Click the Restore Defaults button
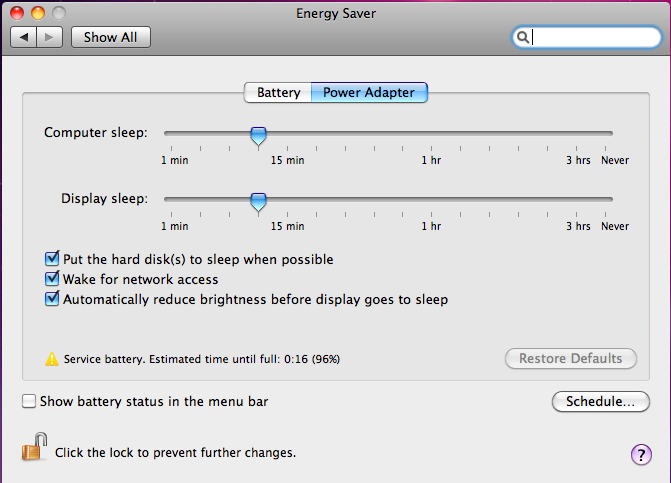 [x=571, y=359]
